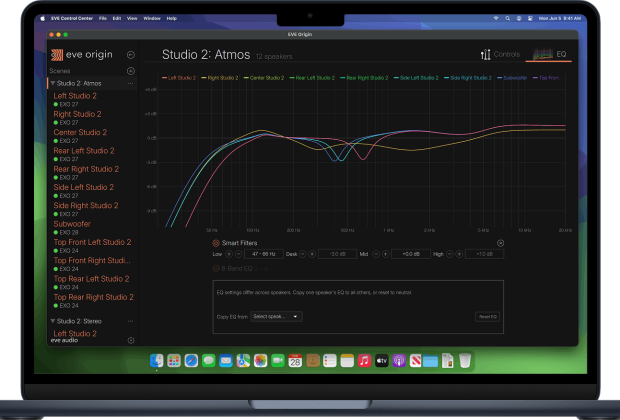
Task: Decrease the Low filter with its minus button
Action: point(238,254)
